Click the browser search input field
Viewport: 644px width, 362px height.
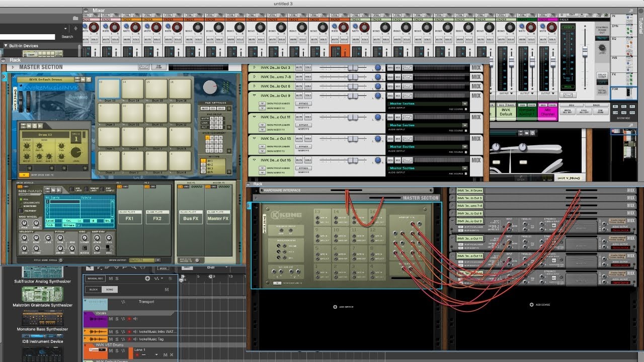[x=28, y=37]
